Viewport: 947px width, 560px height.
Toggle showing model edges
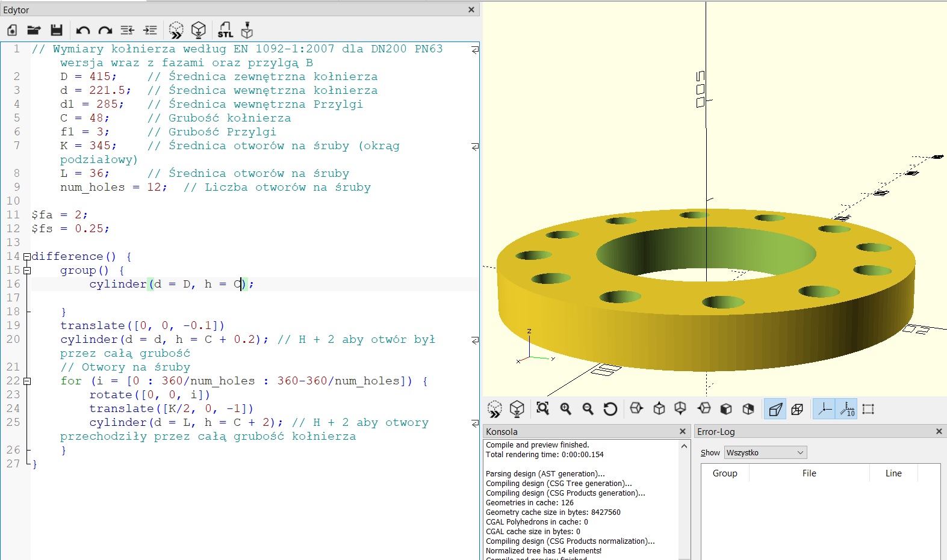pos(868,409)
